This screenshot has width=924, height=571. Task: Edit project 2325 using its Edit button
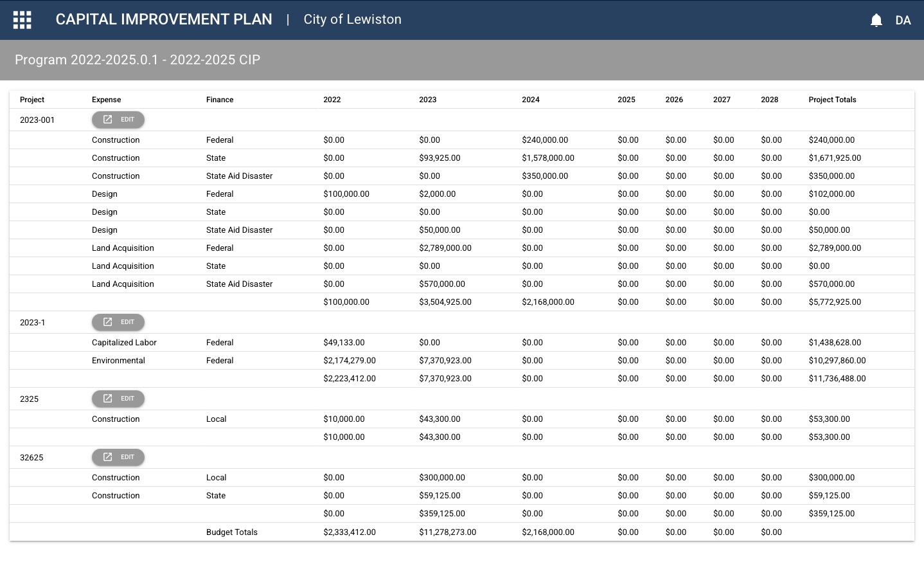[x=118, y=398]
